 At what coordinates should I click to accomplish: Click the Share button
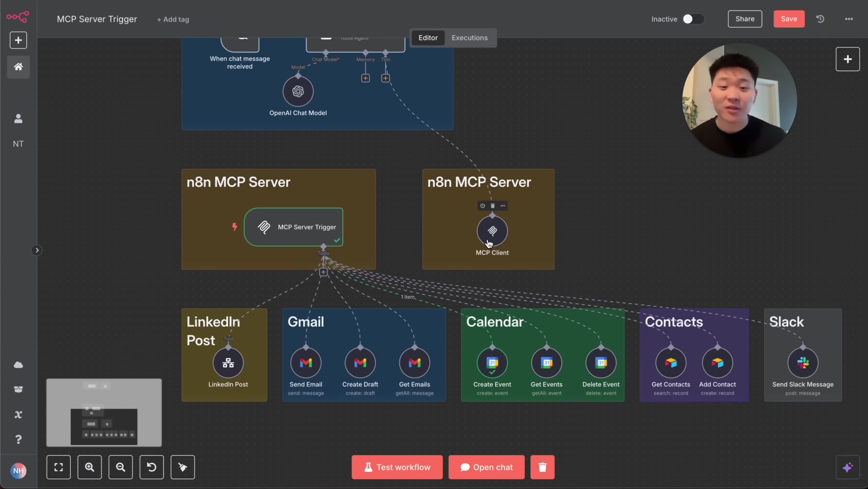[x=745, y=19]
